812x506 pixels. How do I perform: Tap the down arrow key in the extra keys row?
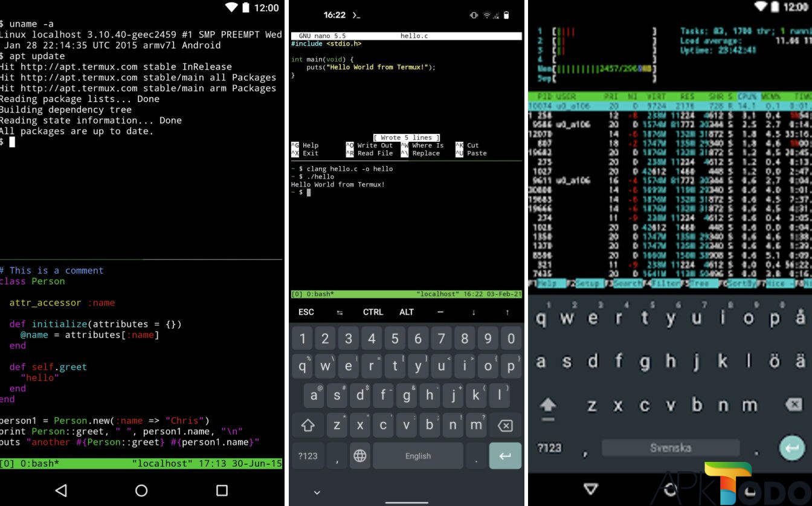coord(474,312)
